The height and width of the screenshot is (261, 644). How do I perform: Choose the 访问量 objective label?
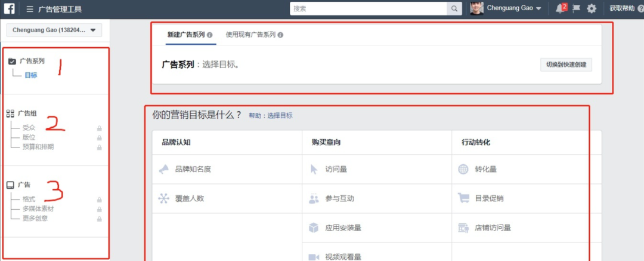pos(336,169)
